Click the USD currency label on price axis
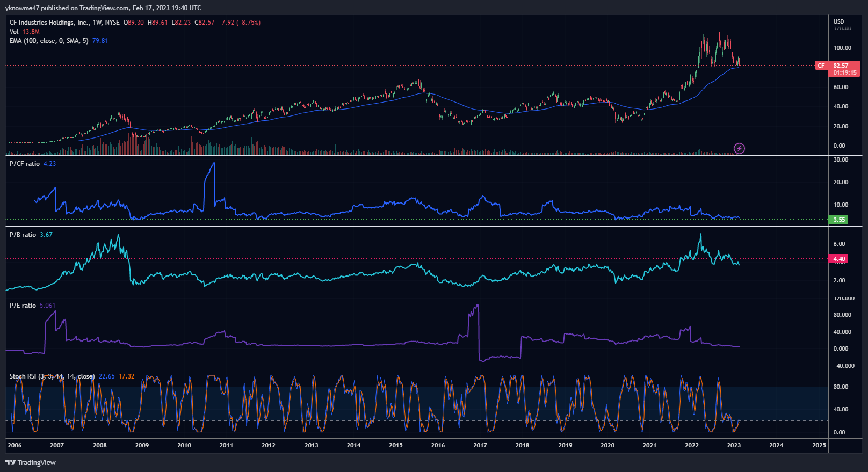 pos(838,21)
